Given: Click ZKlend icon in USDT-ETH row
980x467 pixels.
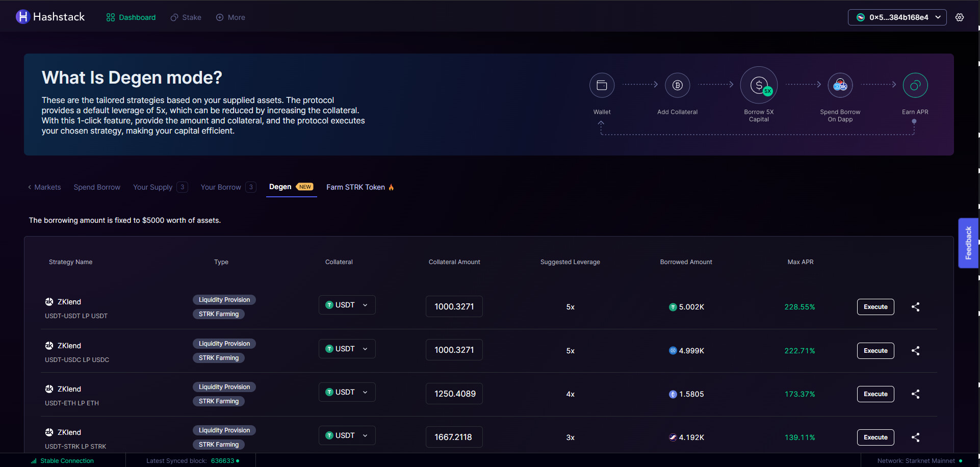Looking at the screenshot, I should coord(49,389).
